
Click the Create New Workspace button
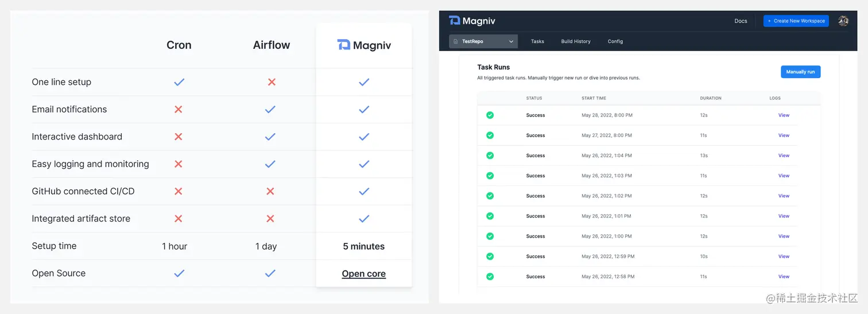pos(796,21)
